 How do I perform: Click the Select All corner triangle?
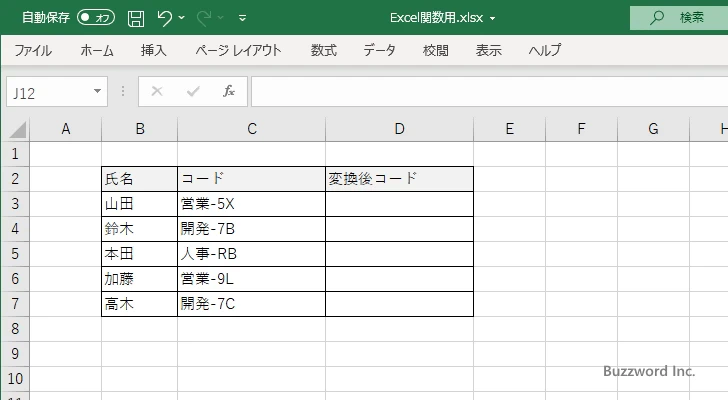pyautogui.click(x=17, y=129)
